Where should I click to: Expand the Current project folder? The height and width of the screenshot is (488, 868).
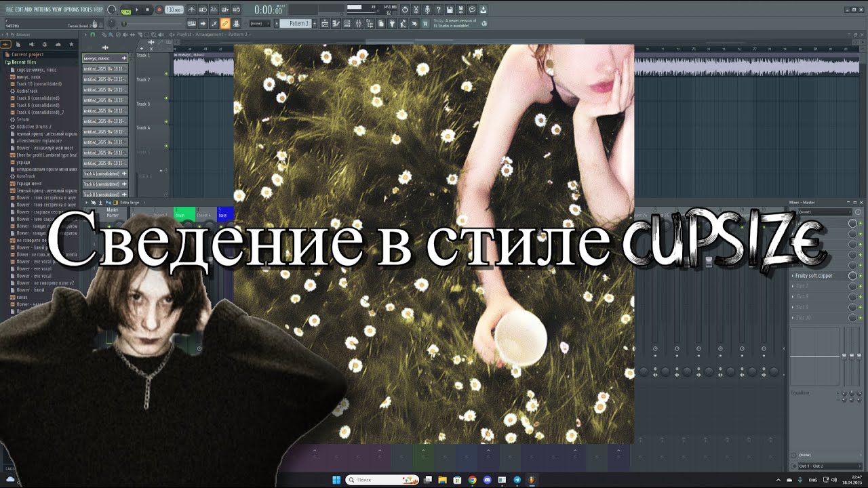(x=27, y=55)
